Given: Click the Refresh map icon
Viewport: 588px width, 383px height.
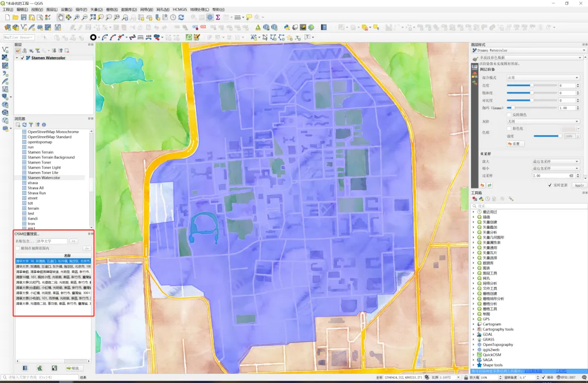Looking at the screenshot, I should [181, 17].
